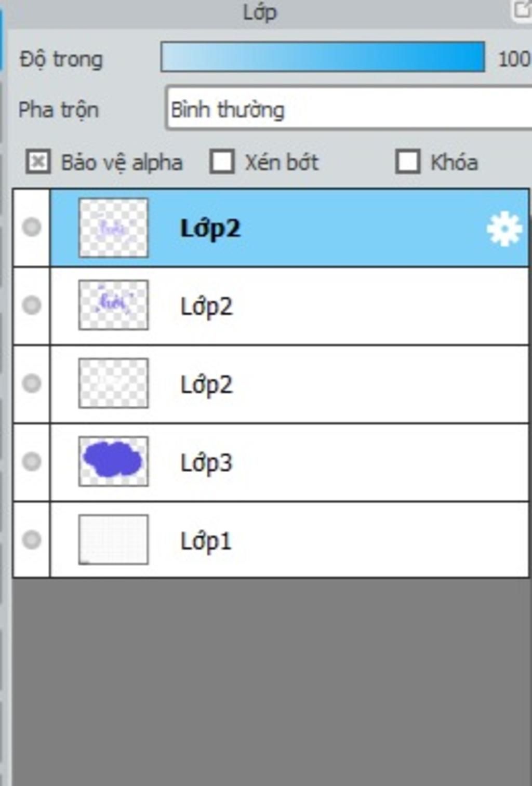The width and height of the screenshot is (532, 786).
Task: Click the Độ trong opacity slider
Action: pos(323,57)
